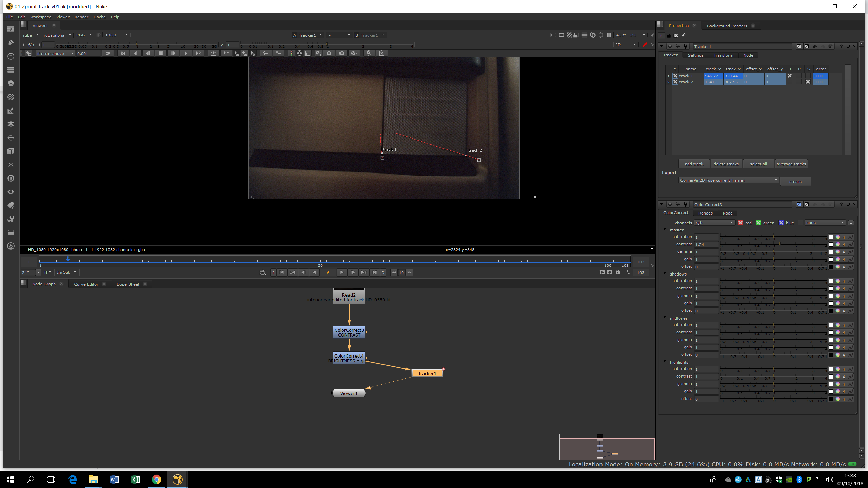Click the Nuke icon in Windows taskbar
The width and height of the screenshot is (868, 488).
[177, 479]
